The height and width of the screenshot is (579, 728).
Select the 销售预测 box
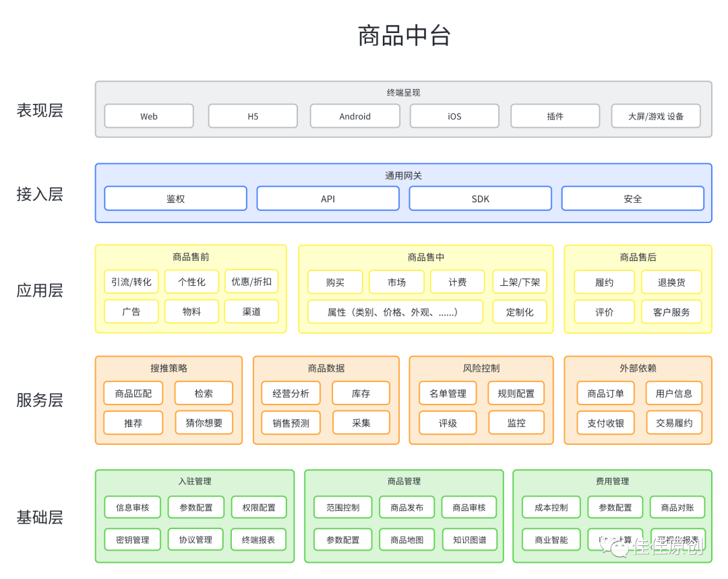tap(291, 423)
